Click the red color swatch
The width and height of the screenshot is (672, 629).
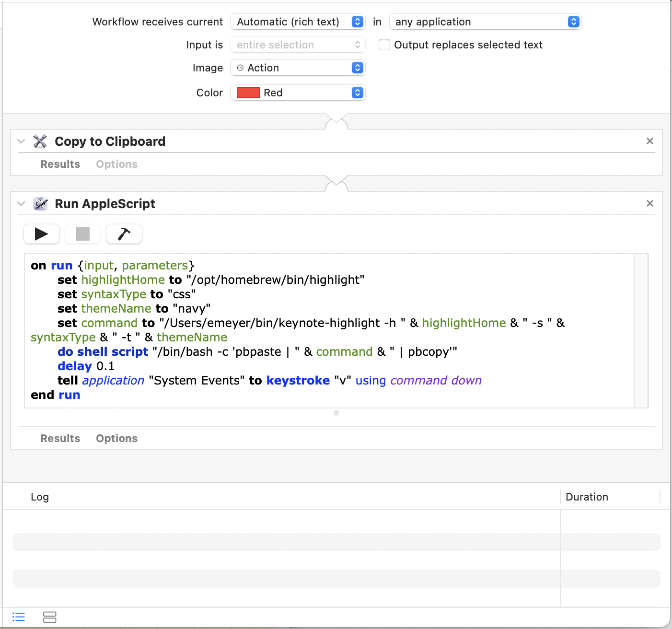(x=248, y=93)
